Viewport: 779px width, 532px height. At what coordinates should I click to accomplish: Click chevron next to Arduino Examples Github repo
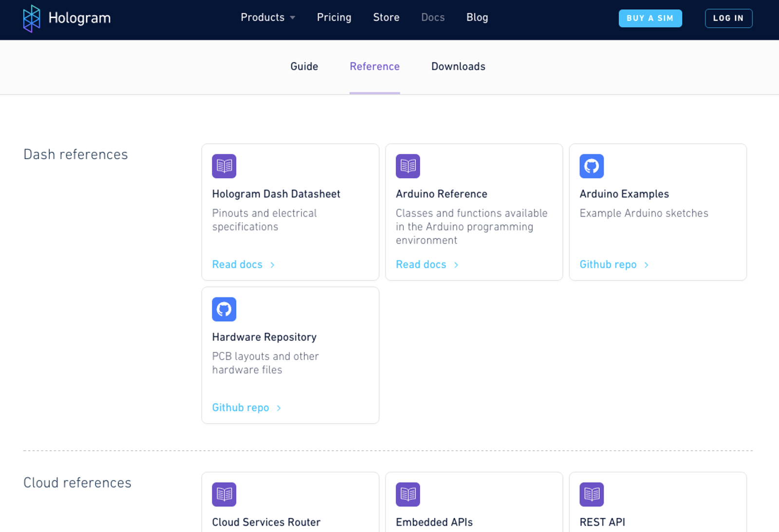647,265
